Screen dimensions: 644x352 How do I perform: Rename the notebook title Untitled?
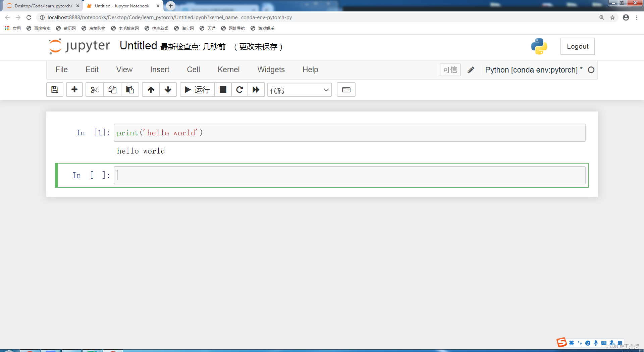pos(139,46)
